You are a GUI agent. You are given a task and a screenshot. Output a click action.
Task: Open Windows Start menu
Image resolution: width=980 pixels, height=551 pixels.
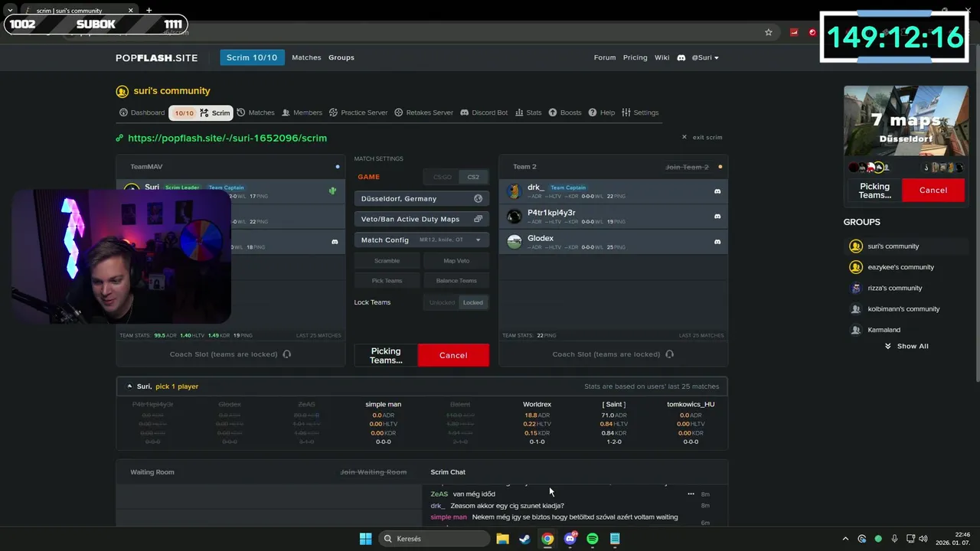(365, 539)
